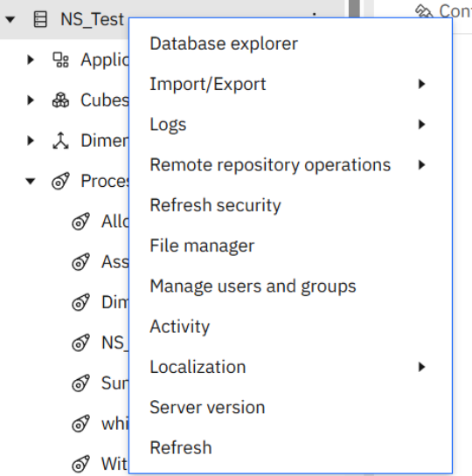Image resolution: width=472 pixels, height=476 pixels.
Task: Open the Import/Export submenu
Action: 291,84
